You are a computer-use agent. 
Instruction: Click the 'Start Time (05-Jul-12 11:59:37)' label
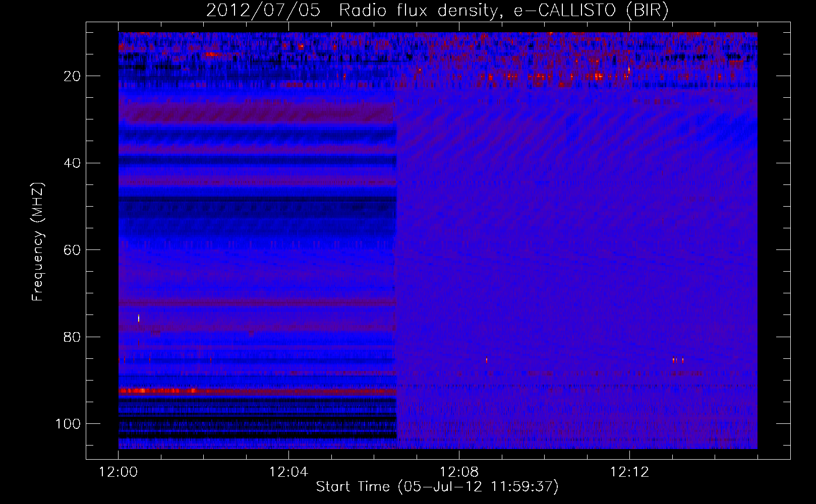437,487
